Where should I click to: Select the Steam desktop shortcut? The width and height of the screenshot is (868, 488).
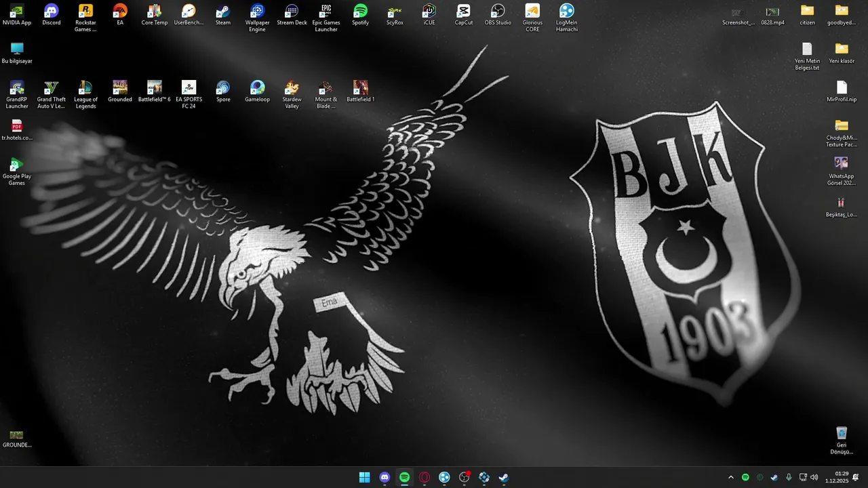coord(223,15)
